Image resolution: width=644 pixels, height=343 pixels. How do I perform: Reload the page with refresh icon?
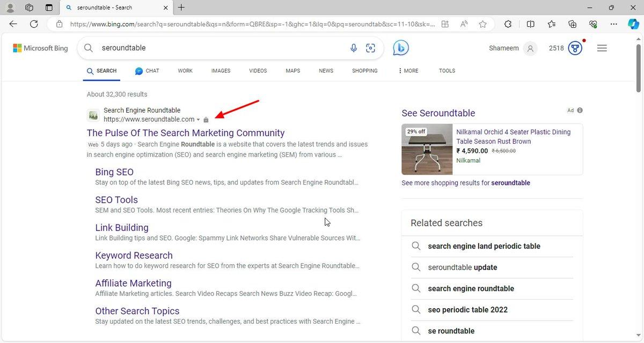point(34,24)
